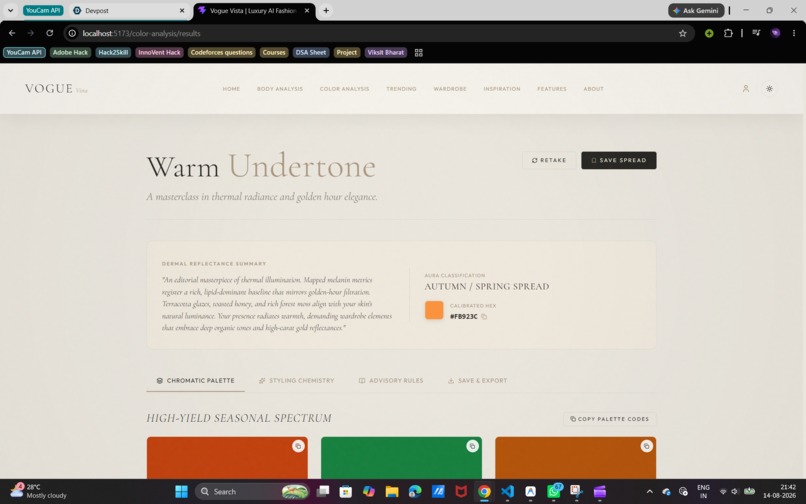806x504 pixels.
Task: Open Body Analysis nav item
Action: coord(280,89)
